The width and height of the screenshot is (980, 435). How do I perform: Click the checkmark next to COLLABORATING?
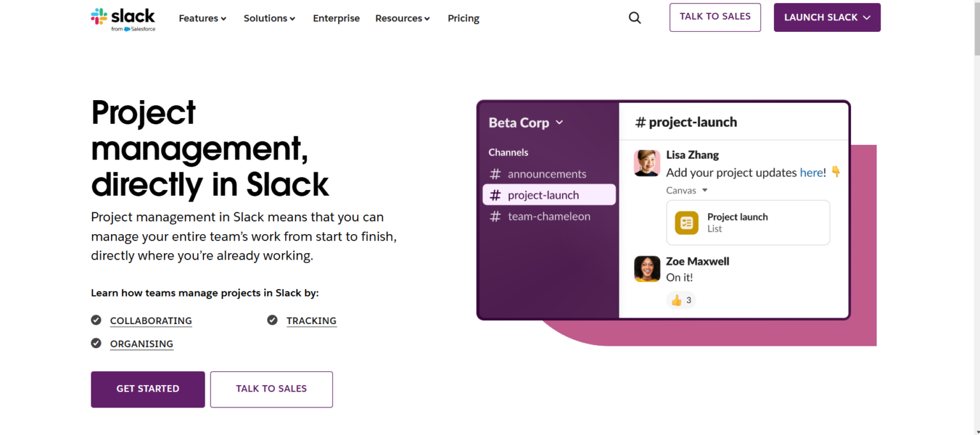(96, 320)
